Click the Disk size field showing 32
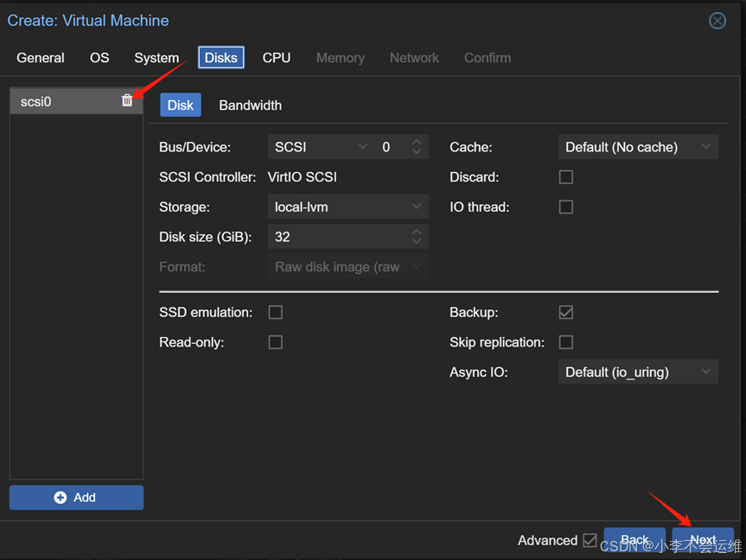The image size is (746, 560). click(348, 237)
